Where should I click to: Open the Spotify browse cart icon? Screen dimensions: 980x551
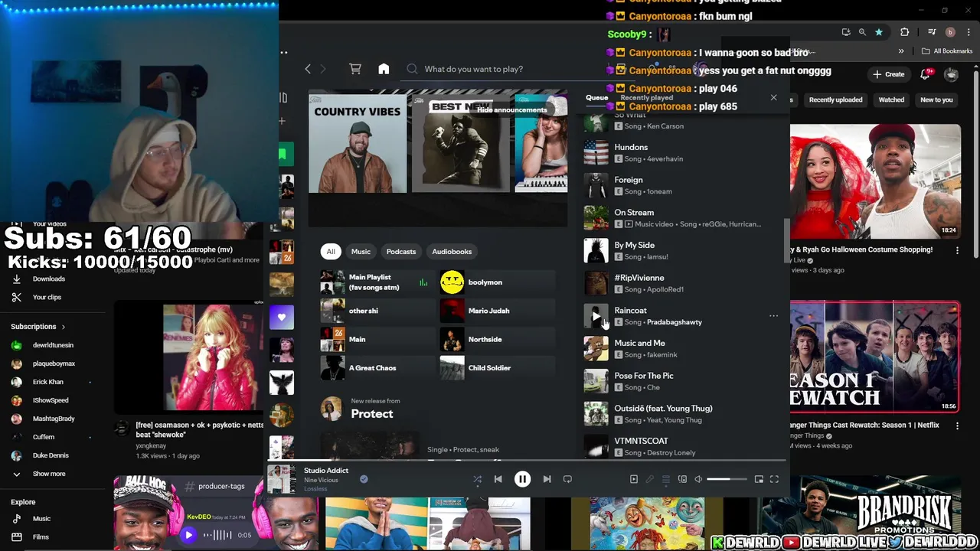point(355,69)
